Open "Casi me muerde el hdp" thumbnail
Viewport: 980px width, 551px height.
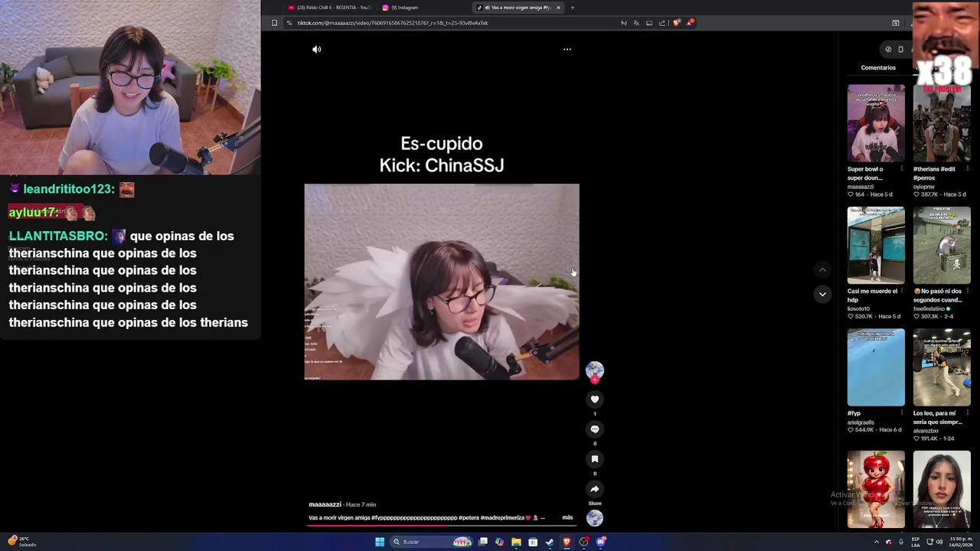click(x=876, y=245)
